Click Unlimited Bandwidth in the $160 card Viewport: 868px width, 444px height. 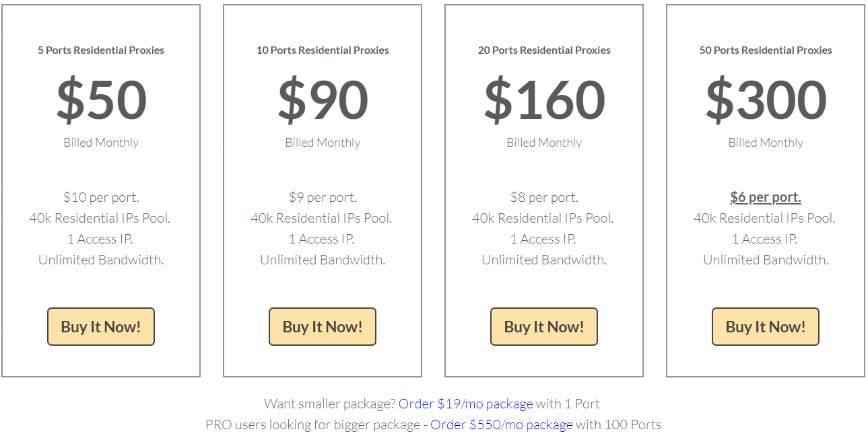[544, 260]
